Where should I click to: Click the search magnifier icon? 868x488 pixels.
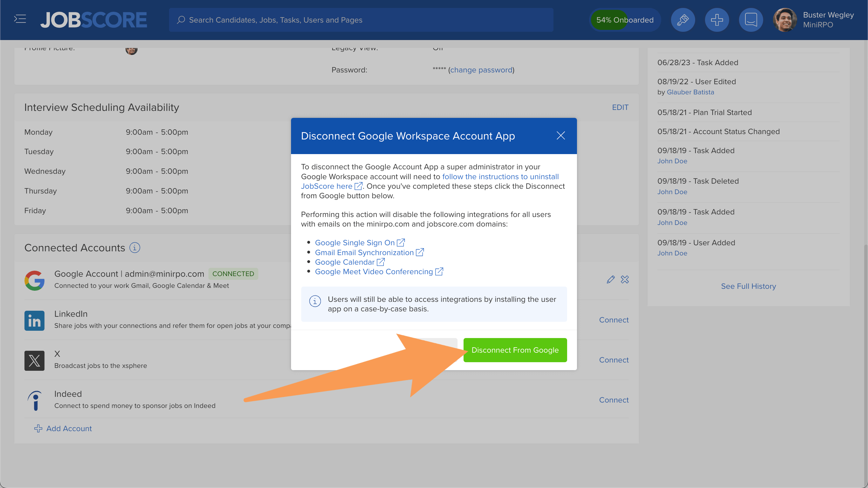181,20
